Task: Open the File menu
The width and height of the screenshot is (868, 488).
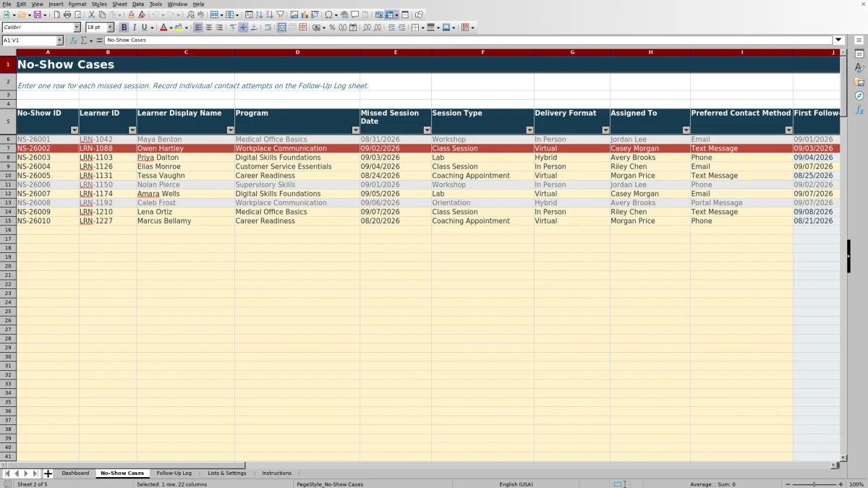Action: tap(7, 4)
